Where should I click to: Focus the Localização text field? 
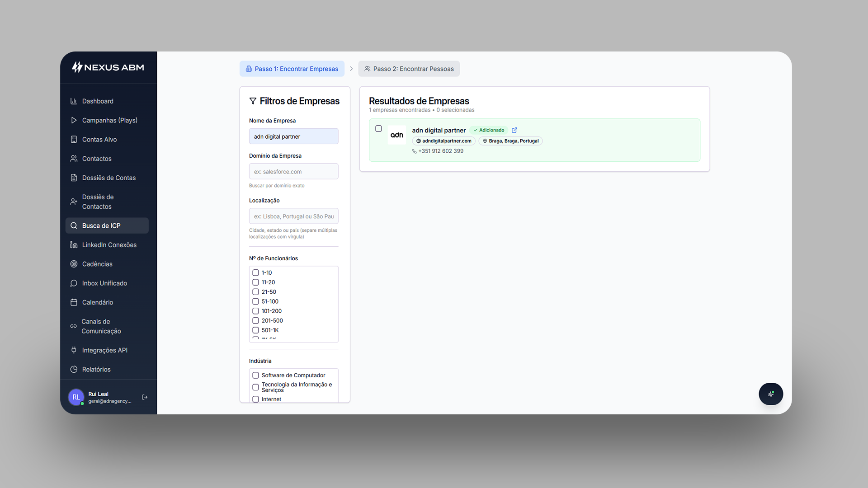pos(293,216)
